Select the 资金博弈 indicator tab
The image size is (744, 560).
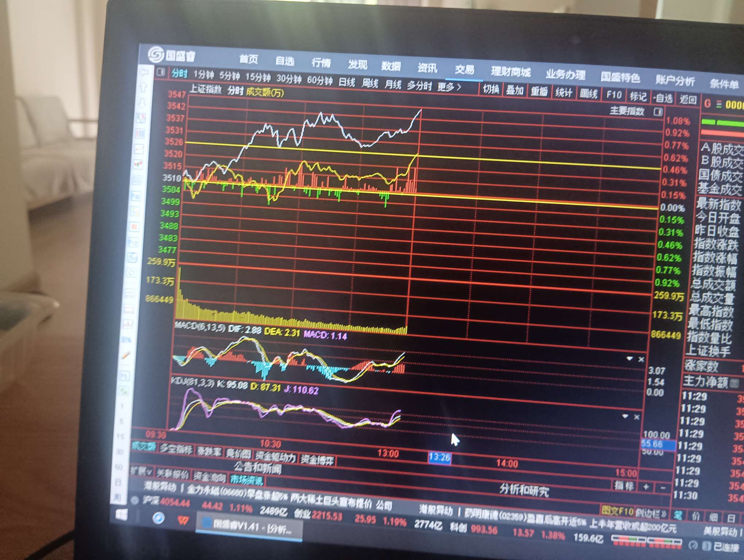pos(317,460)
